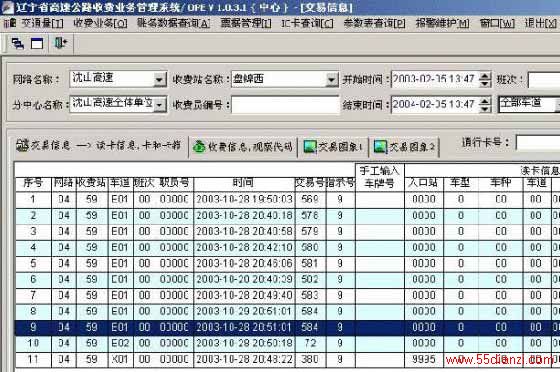
Task: Click the 交易信息 tab icon
Action: 22,145
